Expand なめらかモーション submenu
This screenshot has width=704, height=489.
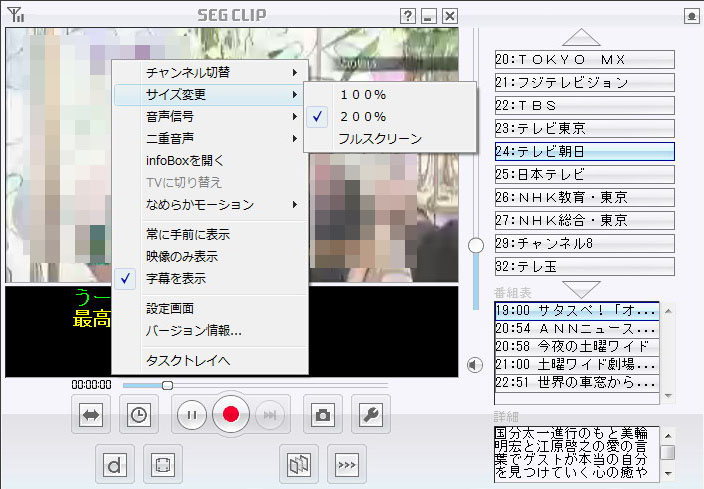210,205
